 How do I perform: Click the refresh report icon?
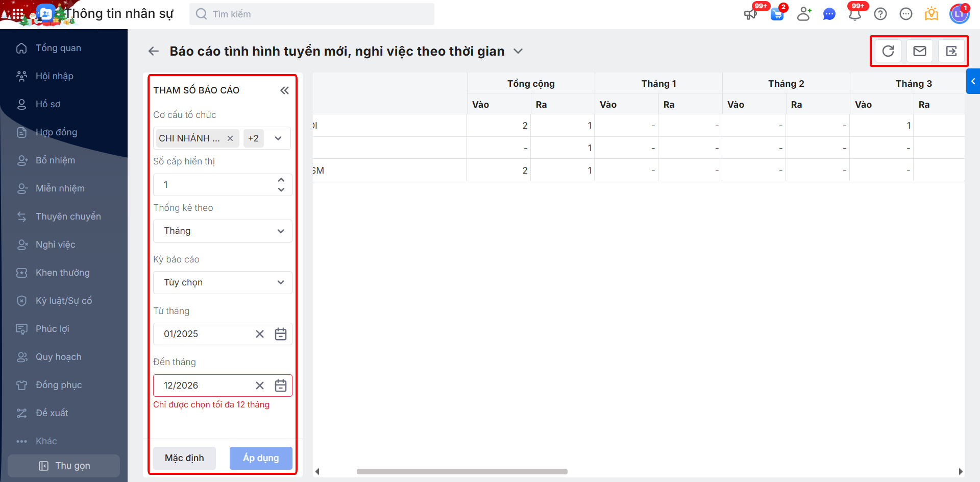tap(888, 51)
